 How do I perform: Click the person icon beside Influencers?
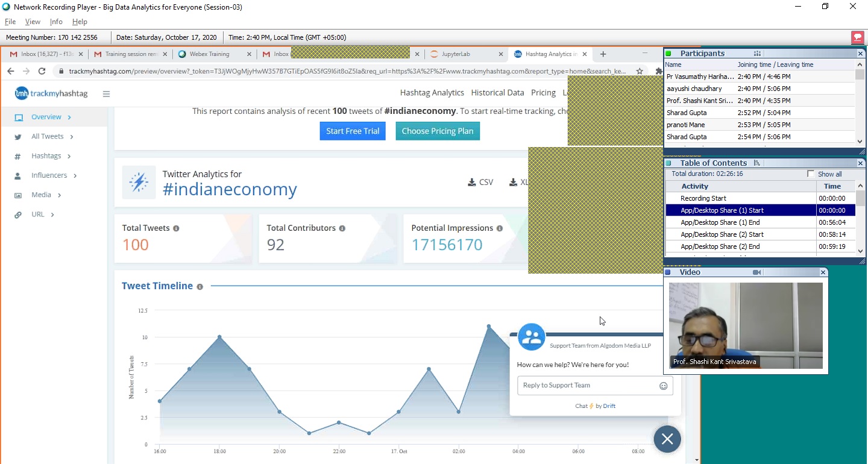[17, 176]
